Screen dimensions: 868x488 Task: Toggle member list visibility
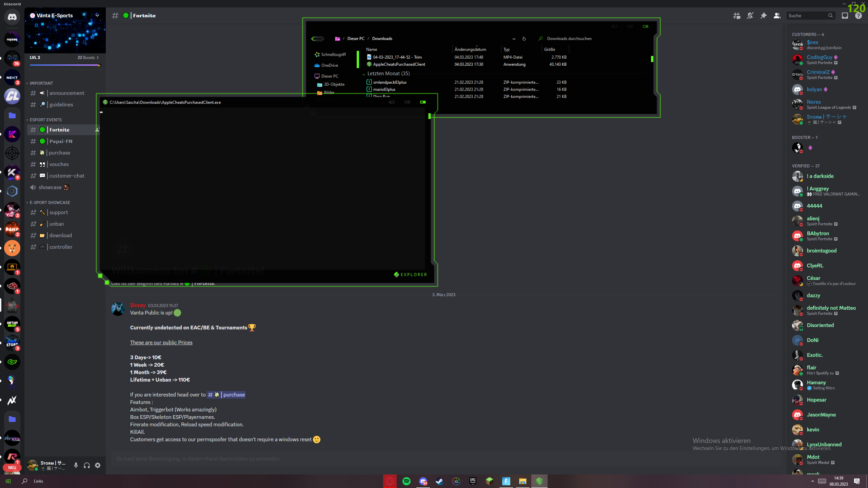pos(777,16)
